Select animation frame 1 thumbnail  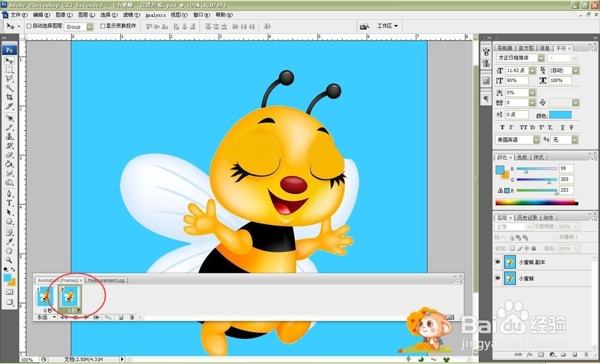[46, 296]
